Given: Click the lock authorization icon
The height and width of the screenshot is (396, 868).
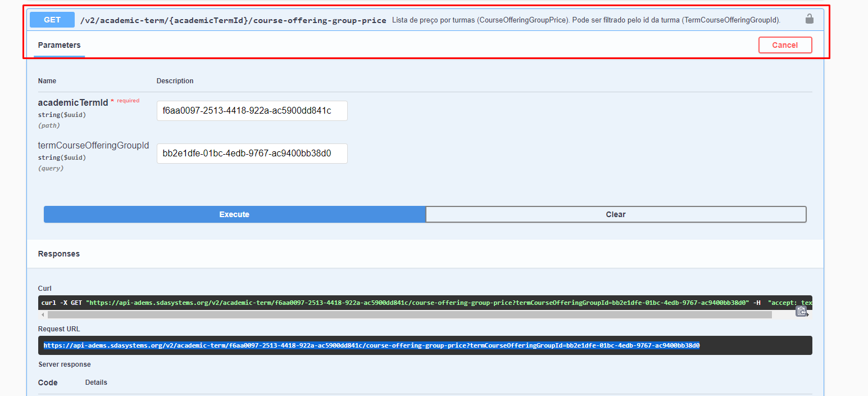Looking at the screenshot, I should point(809,19).
